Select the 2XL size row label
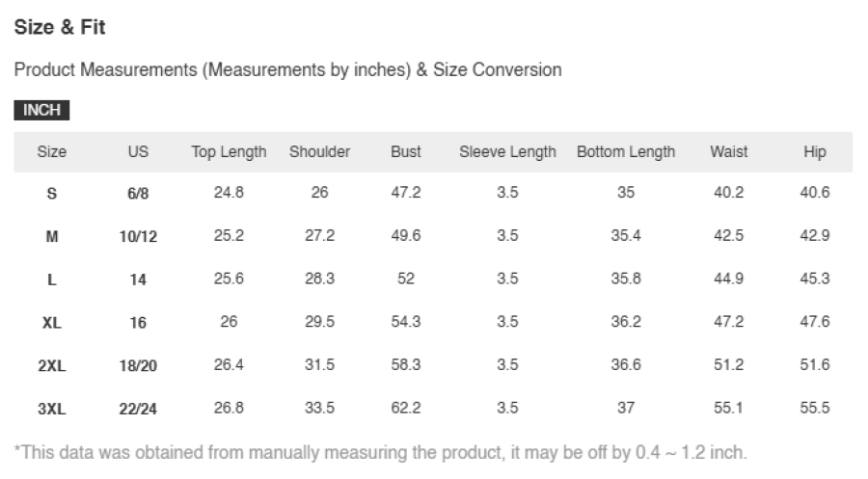The height and width of the screenshot is (479, 868). 51,366
